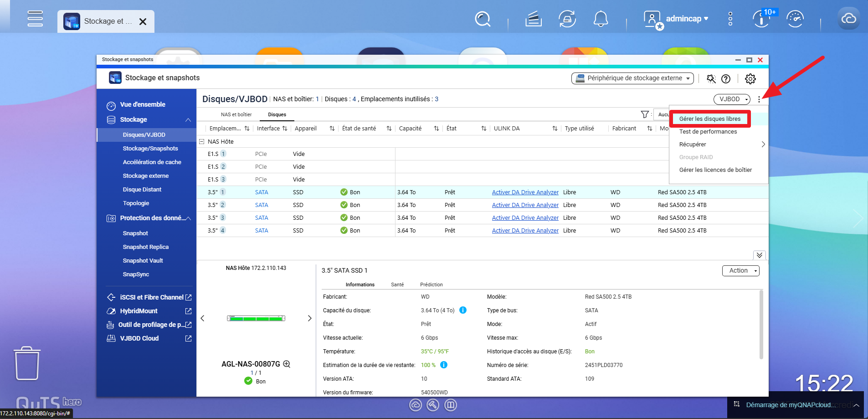
Task: Zoom the AGL-NAS-00807G enclosure view
Action: [287, 364]
